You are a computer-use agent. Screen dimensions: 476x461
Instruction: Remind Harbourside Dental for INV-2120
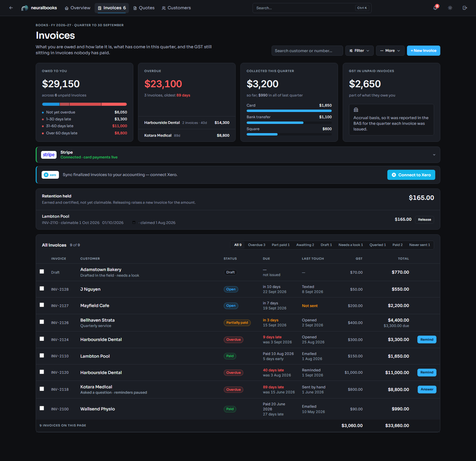pyautogui.click(x=427, y=373)
